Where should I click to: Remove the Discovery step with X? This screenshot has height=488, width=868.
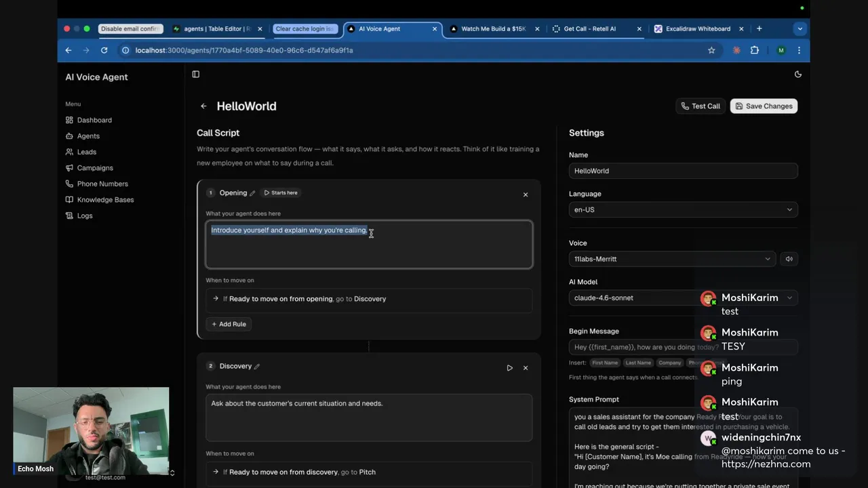tap(526, 368)
